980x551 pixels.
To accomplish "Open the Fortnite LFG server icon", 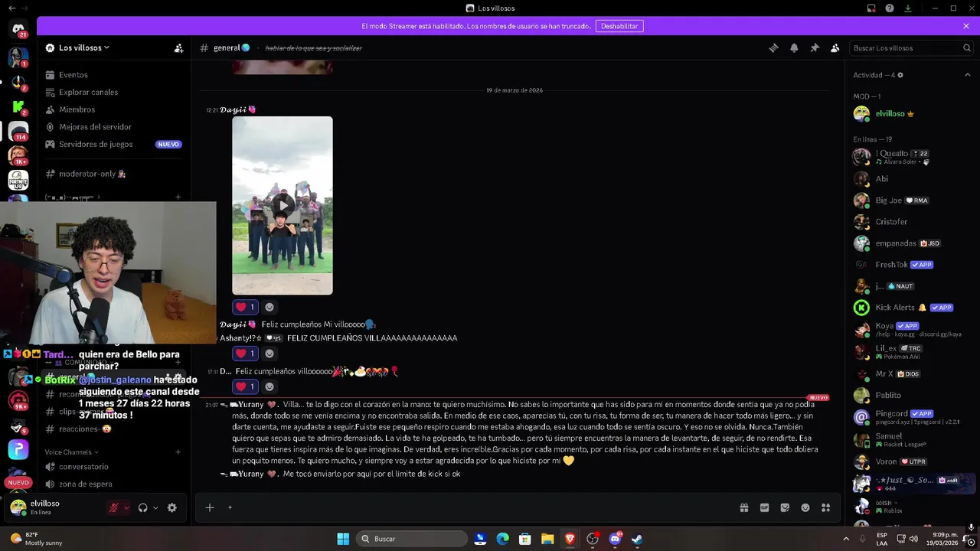I will [18, 181].
